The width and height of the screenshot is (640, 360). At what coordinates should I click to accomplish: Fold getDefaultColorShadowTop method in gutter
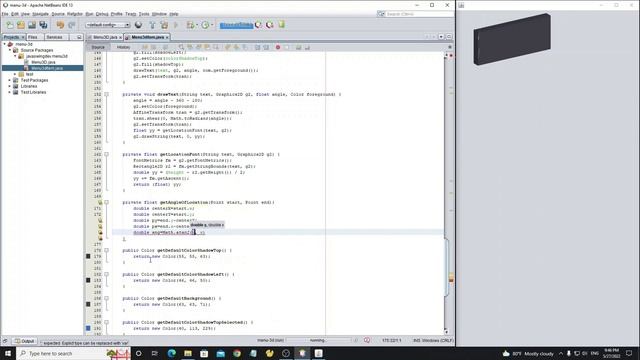(107, 250)
